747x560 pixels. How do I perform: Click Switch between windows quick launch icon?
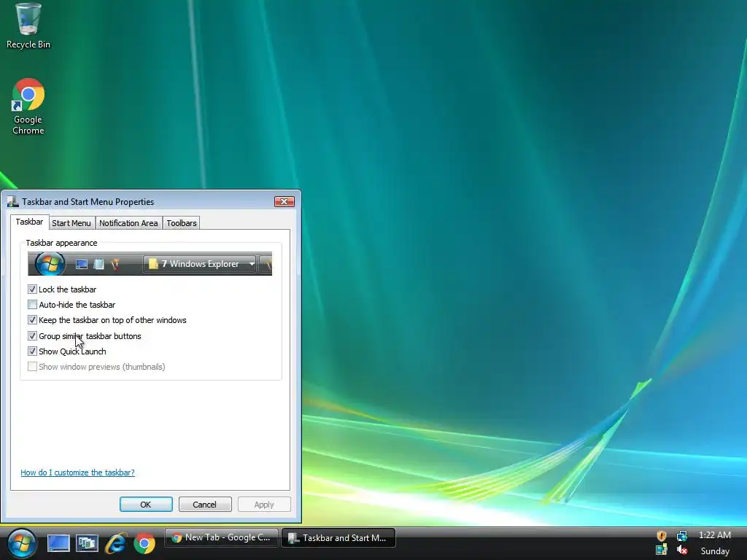click(x=87, y=543)
